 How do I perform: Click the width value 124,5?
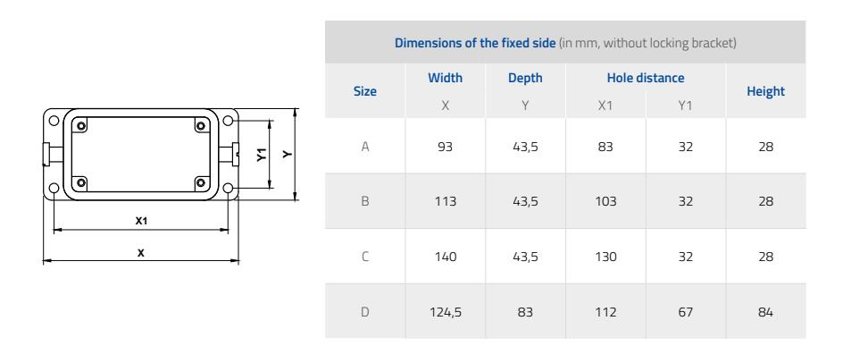(445, 313)
